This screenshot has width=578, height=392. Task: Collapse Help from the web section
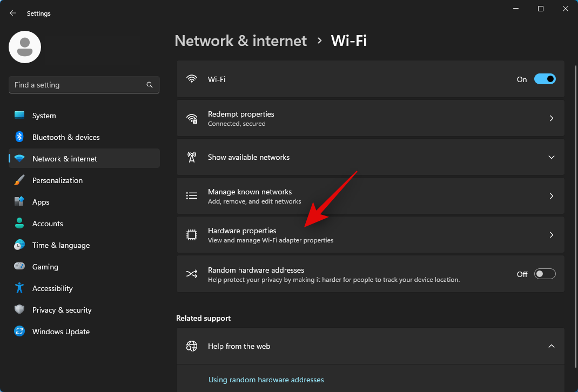pos(551,346)
